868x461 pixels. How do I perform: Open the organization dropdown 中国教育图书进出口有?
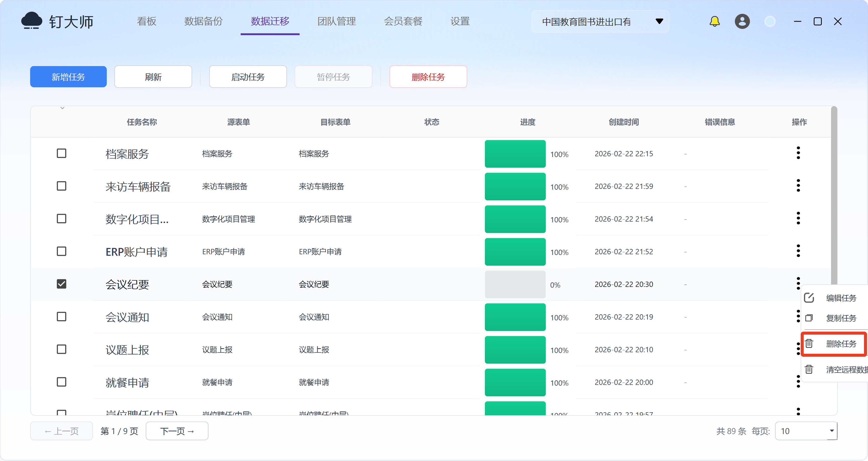point(600,22)
